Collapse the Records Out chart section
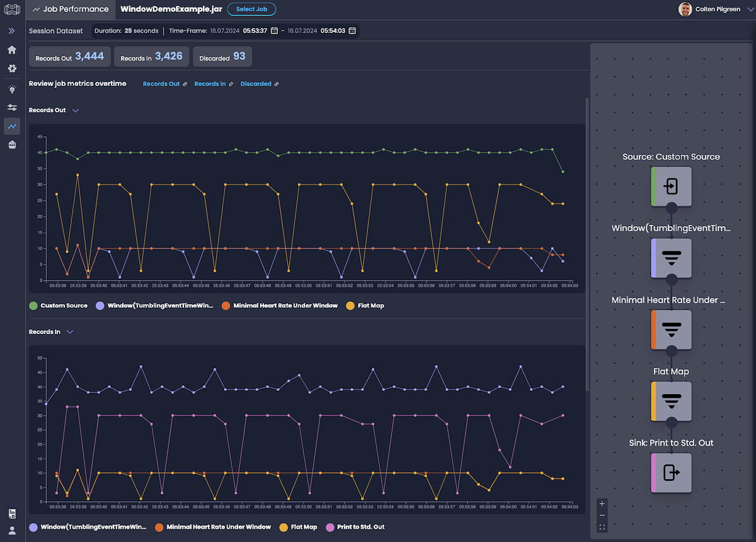Viewport: 756px width, 542px height. click(75, 110)
